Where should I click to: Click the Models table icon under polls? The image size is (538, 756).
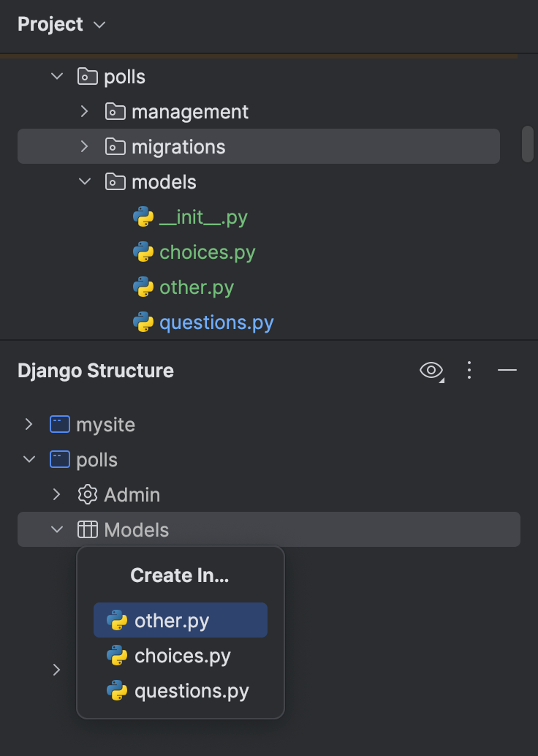[86, 529]
